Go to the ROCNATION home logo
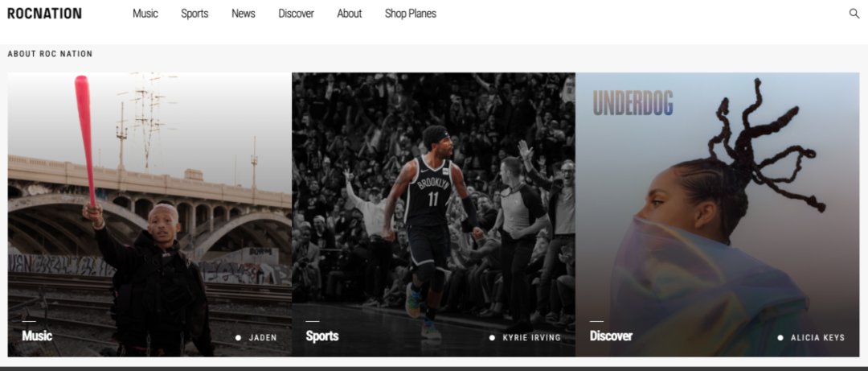The height and width of the screenshot is (371, 868). (44, 14)
